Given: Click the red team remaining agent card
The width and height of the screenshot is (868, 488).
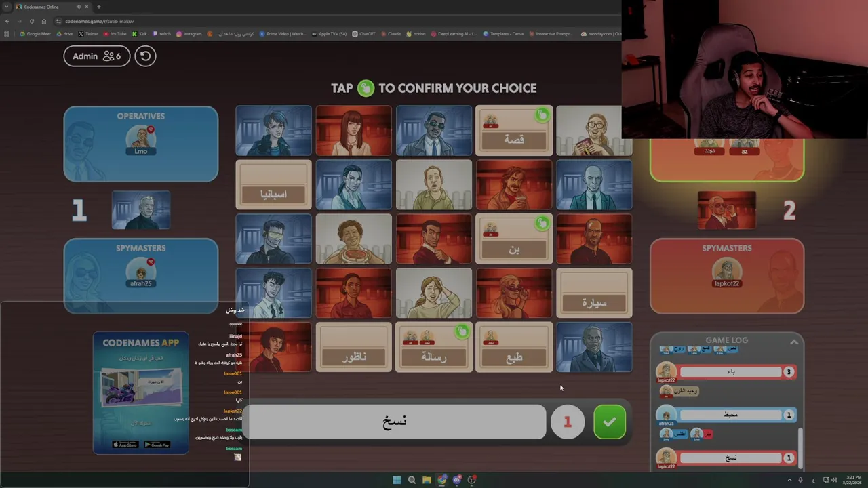Looking at the screenshot, I should [726, 210].
